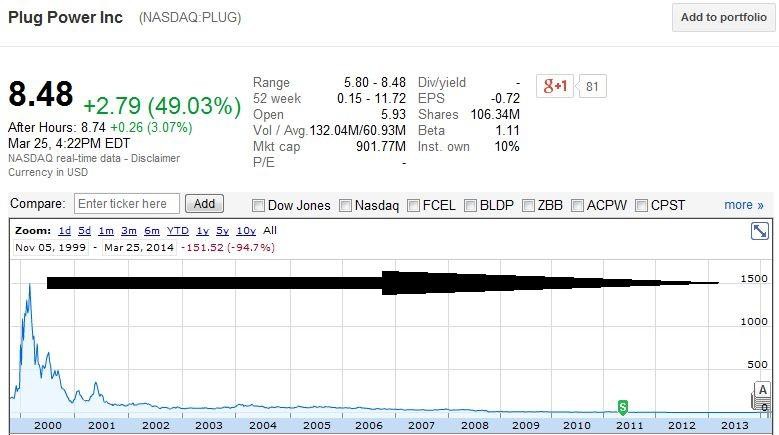Screen dimensions: 779x435
Task: Choose the 10y zoom range
Action: [x=246, y=230]
